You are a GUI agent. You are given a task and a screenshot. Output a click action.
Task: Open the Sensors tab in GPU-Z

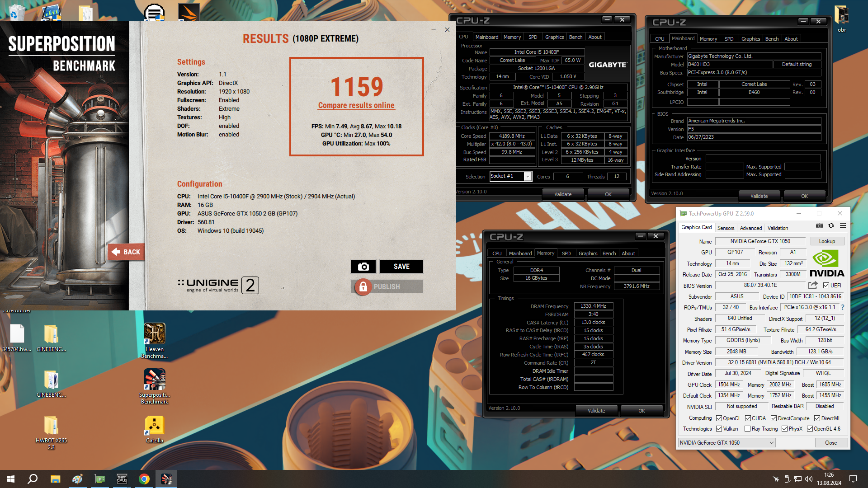tap(726, 228)
